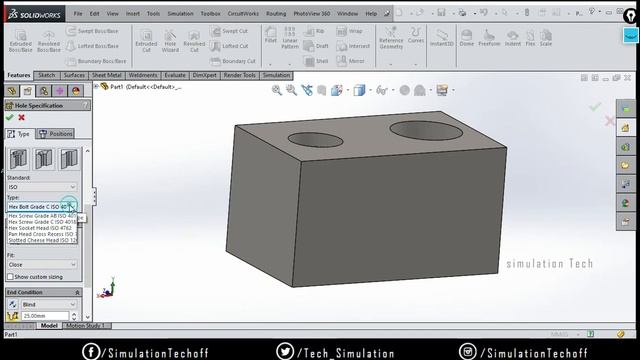Select the Swept Cut feature
The height and width of the screenshot is (360, 640).
(x=229, y=31)
